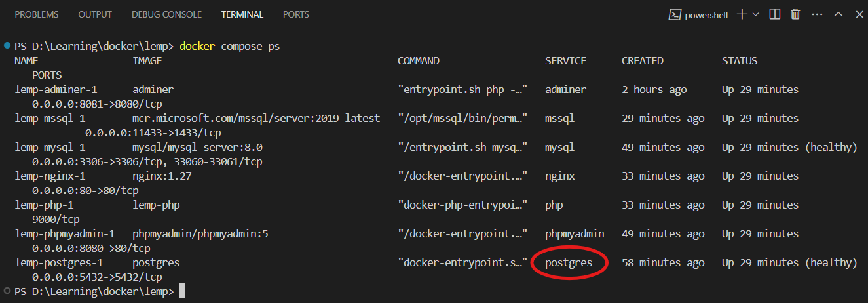This screenshot has height=303, width=868.
Task: Show the PORTS tab
Action: (297, 14)
